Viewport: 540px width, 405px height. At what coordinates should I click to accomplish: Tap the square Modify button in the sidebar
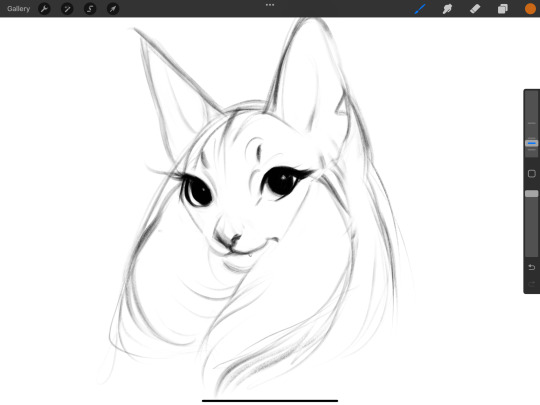tap(531, 174)
